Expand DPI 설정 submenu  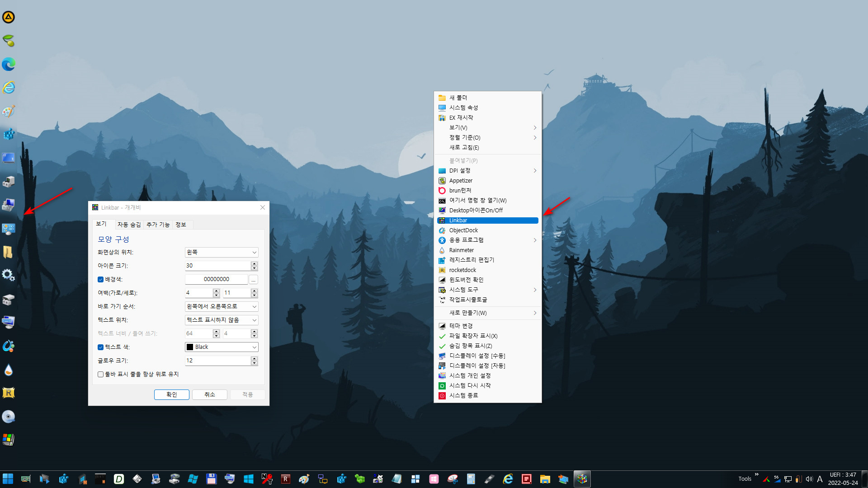(487, 170)
